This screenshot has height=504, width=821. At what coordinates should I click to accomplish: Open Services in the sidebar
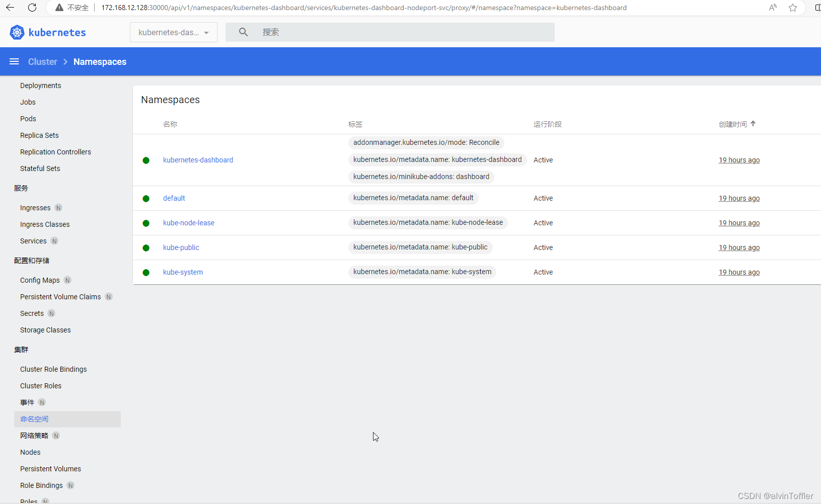click(x=33, y=241)
